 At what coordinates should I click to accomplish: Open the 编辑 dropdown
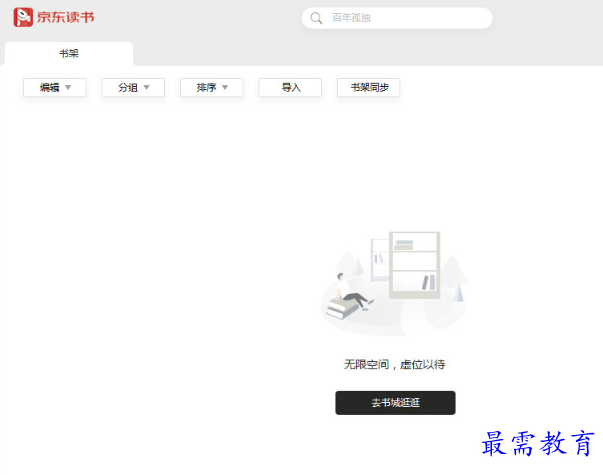pos(55,88)
